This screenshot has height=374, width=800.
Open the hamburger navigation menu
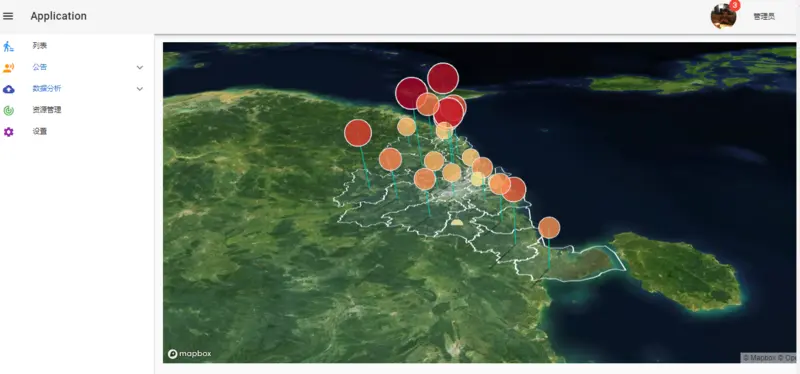click(x=8, y=16)
